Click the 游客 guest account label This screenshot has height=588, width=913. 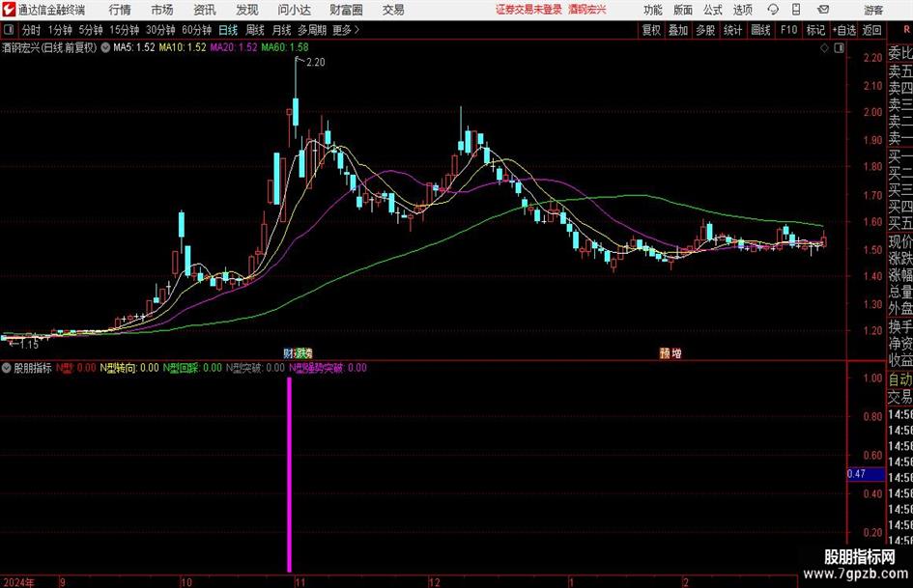[x=873, y=10]
